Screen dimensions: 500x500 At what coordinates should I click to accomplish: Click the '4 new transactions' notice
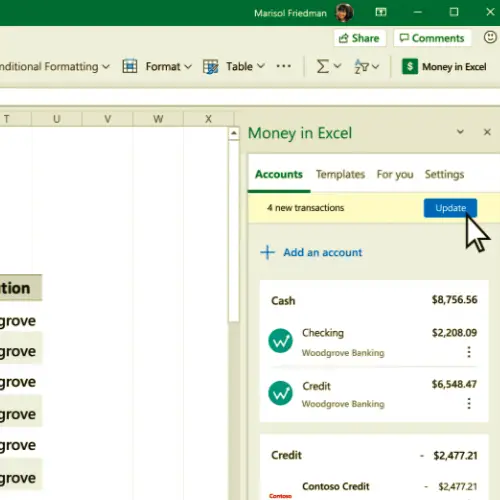coord(305,208)
